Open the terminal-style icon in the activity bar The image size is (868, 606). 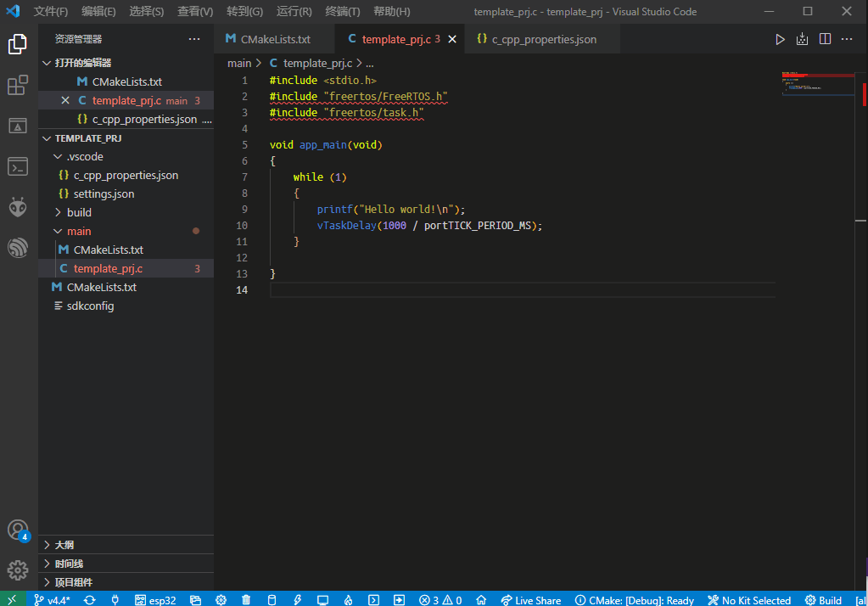18,166
